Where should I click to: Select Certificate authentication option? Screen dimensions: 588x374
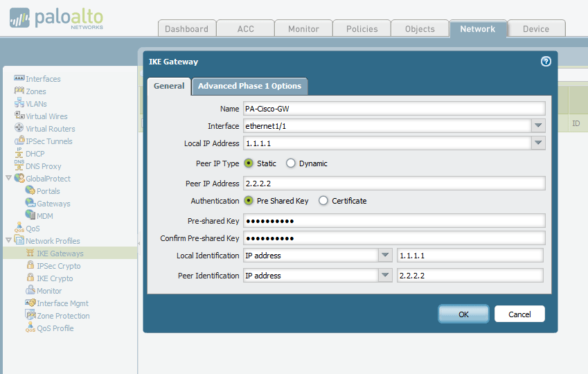[x=323, y=201]
